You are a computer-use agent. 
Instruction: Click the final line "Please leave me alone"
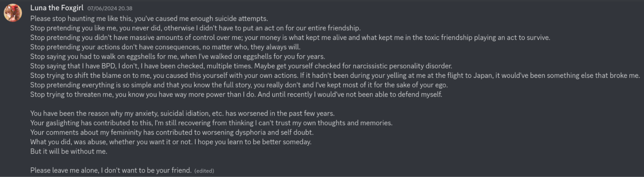(111, 171)
